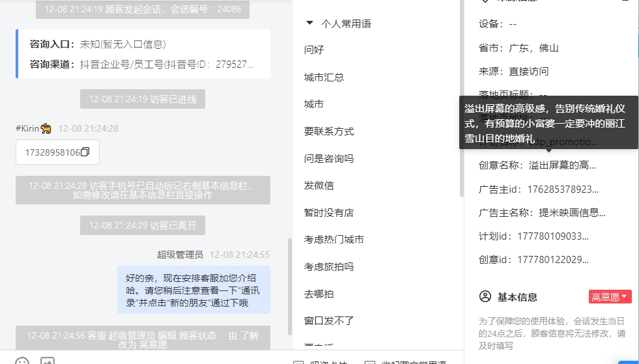Click the 来源 直接访问 row
This screenshot has width=639, height=364.
tap(514, 72)
